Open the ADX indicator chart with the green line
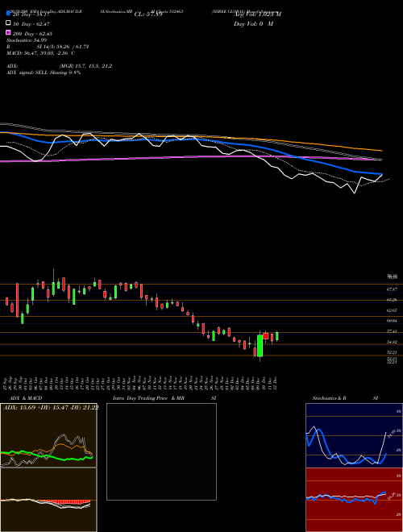 coord(48,435)
